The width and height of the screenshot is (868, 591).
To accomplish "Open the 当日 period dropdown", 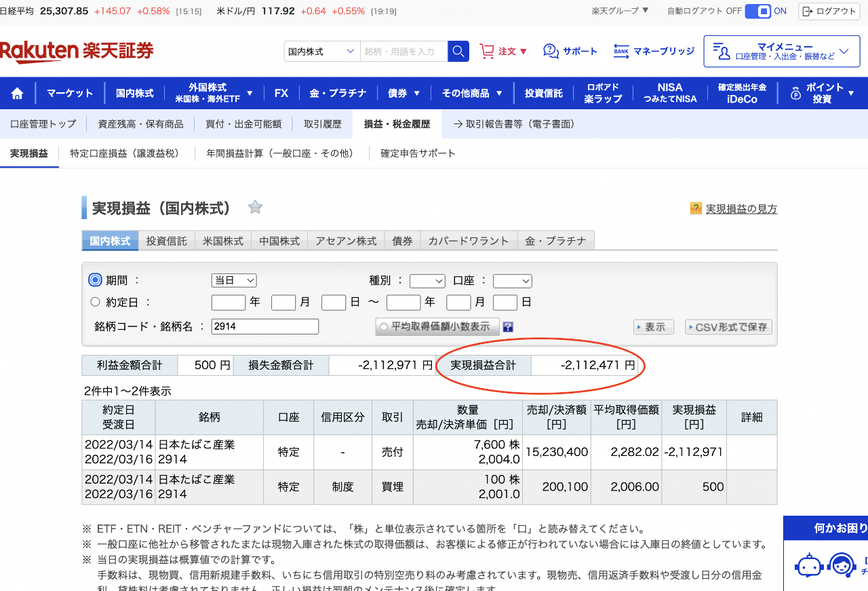I will click(233, 280).
